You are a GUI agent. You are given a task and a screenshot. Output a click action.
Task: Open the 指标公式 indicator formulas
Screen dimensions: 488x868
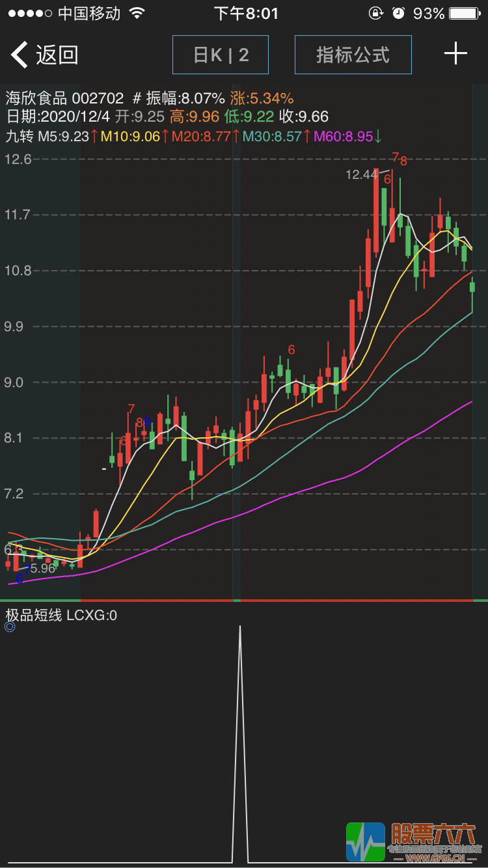[x=353, y=55]
